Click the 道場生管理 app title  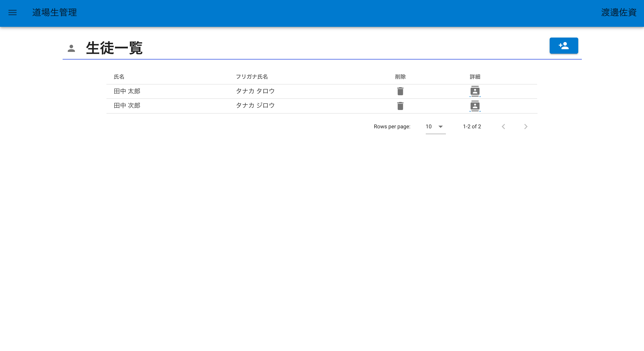[x=55, y=13]
